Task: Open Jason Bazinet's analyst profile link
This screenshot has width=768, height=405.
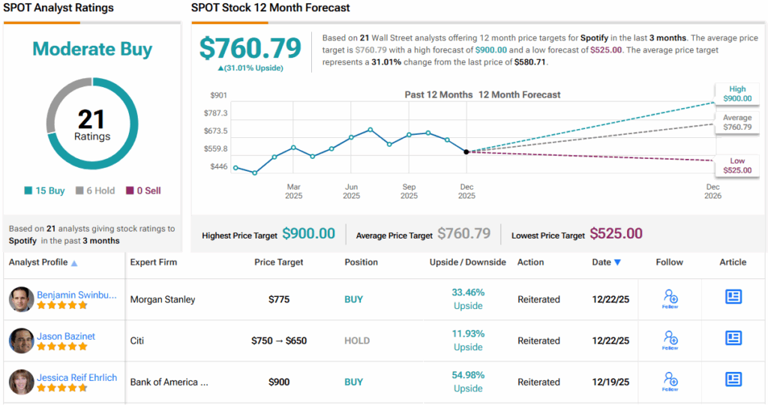Action: pyautogui.click(x=66, y=336)
